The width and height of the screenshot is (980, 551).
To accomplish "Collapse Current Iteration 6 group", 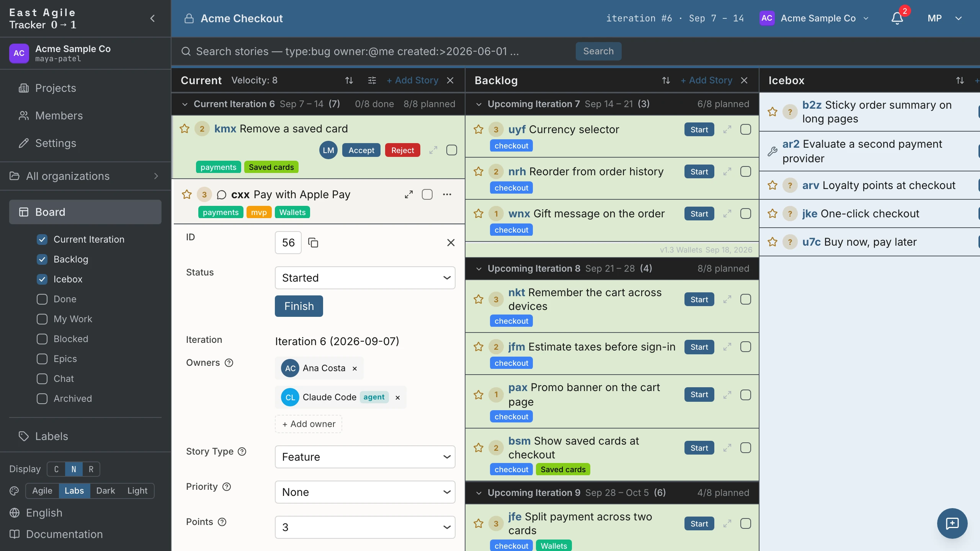I will click(185, 104).
